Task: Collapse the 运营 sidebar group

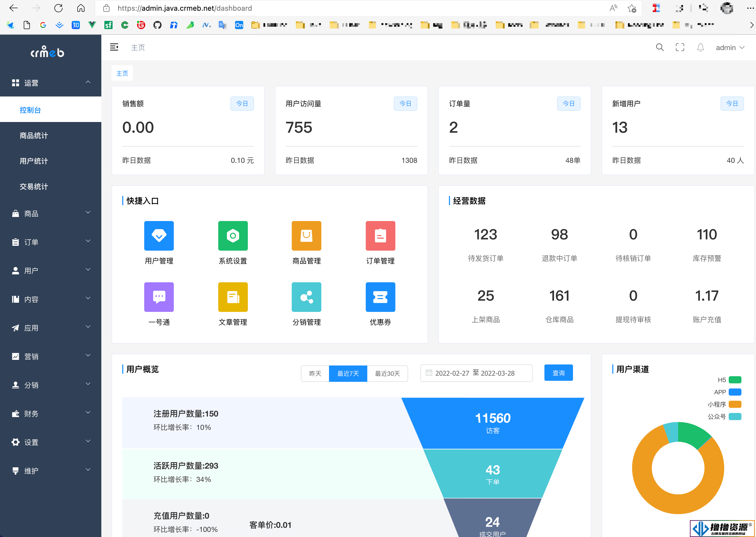Action: [x=51, y=83]
